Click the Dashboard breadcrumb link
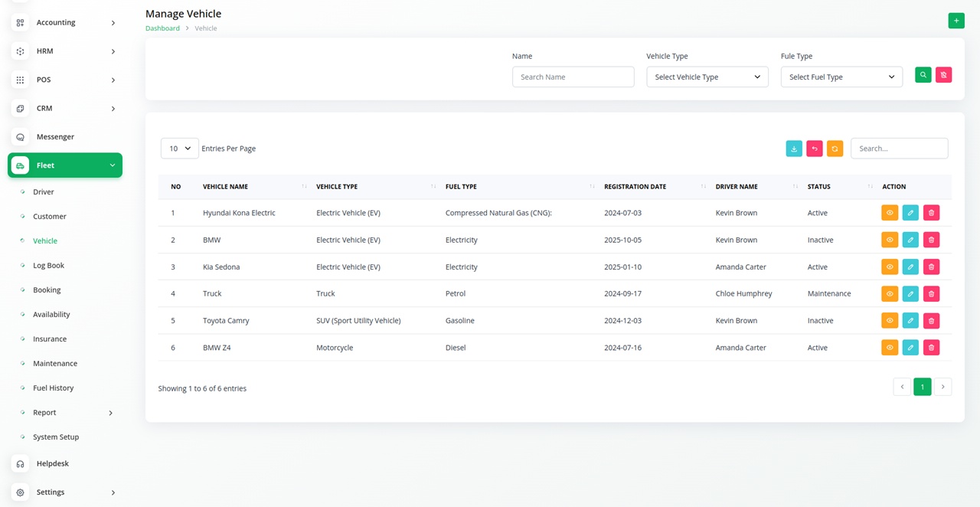The width and height of the screenshot is (980, 507). pos(162,28)
